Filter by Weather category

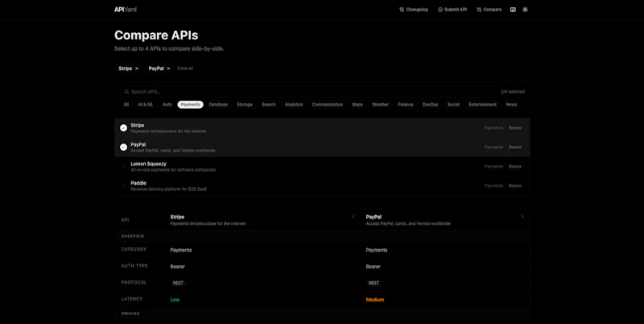380,105
